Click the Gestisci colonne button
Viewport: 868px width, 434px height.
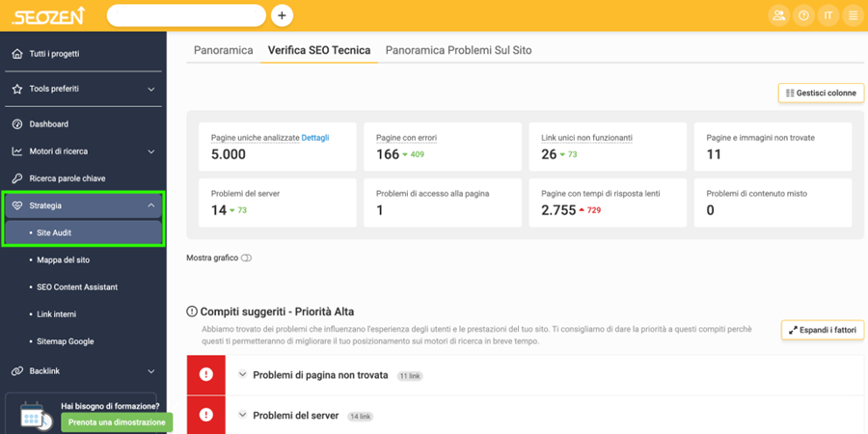(821, 94)
